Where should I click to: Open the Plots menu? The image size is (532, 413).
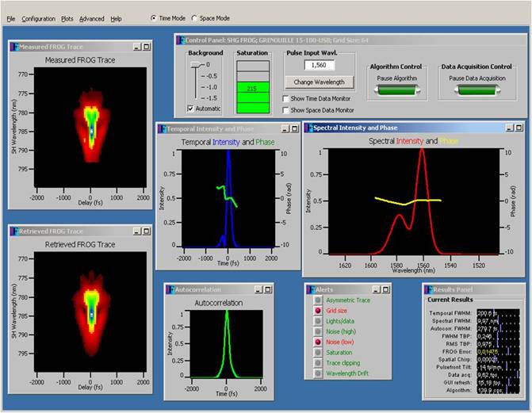coord(67,19)
